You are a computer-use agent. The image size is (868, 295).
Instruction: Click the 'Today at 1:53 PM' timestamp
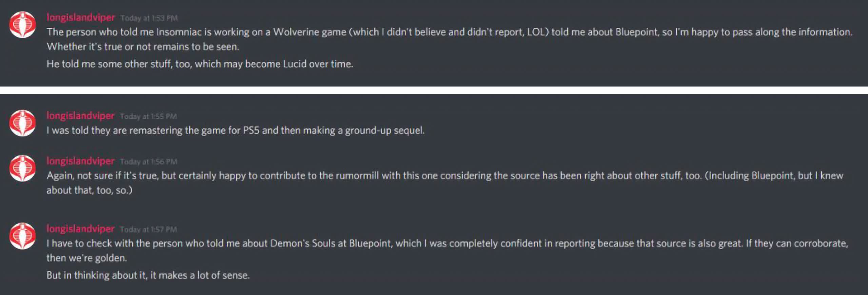149,18
